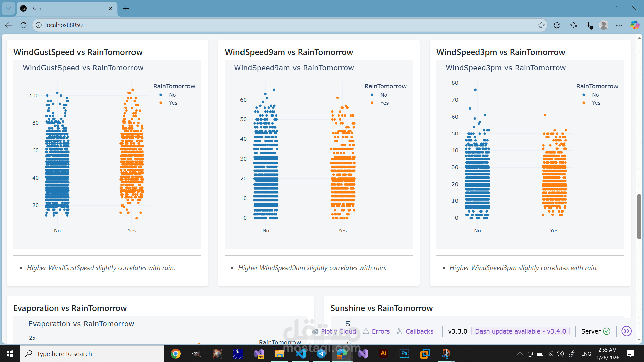Show hidden system tray icons chevron
The image size is (644, 362).
pos(520,354)
